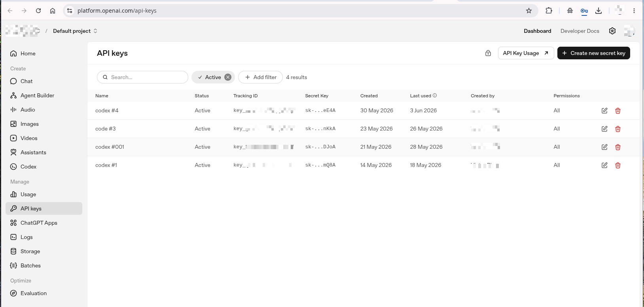Click the Last used info icon
This screenshot has height=307, width=644.
pos(435,95)
